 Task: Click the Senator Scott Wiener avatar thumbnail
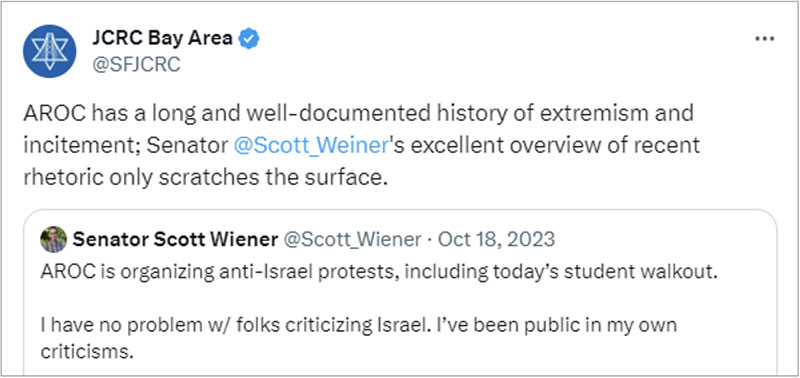54,239
